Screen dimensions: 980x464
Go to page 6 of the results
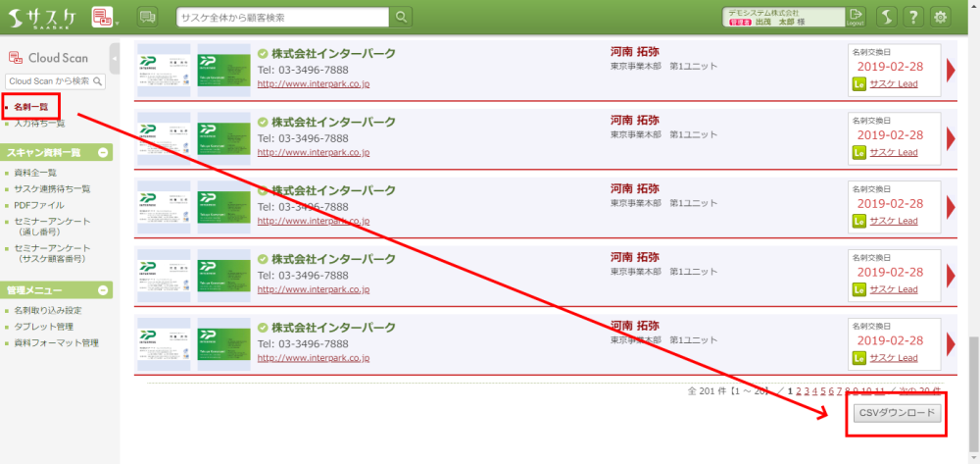click(831, 390)
